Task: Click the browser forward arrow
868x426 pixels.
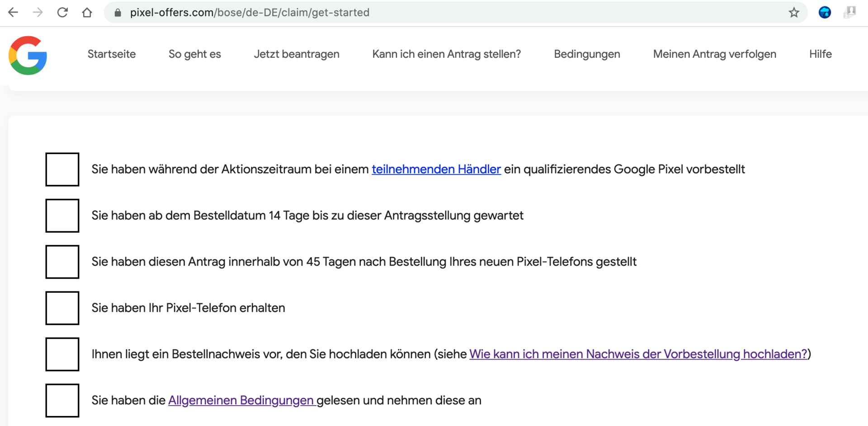Action: (x=38, y=12)
